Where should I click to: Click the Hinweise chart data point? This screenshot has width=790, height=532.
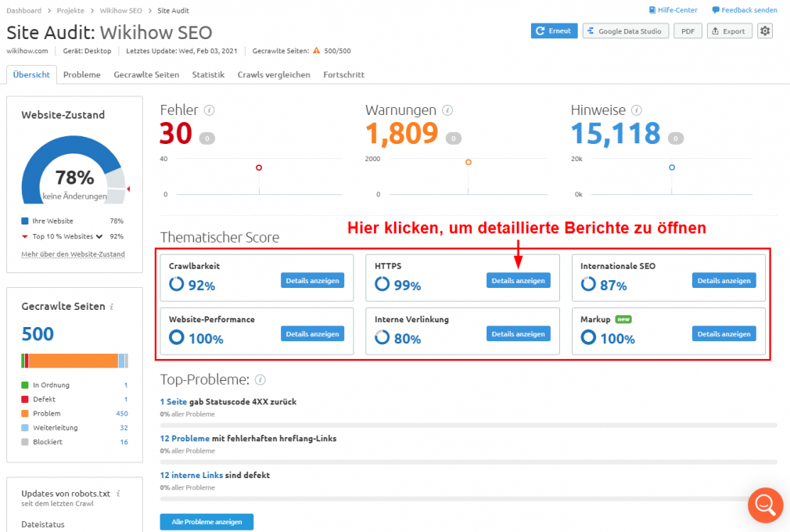pos(672,167)
